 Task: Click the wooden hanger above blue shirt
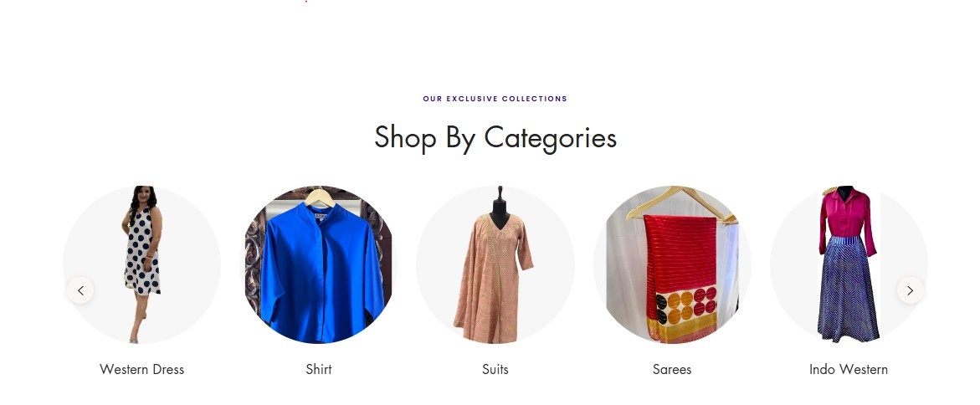pos(320,197)
